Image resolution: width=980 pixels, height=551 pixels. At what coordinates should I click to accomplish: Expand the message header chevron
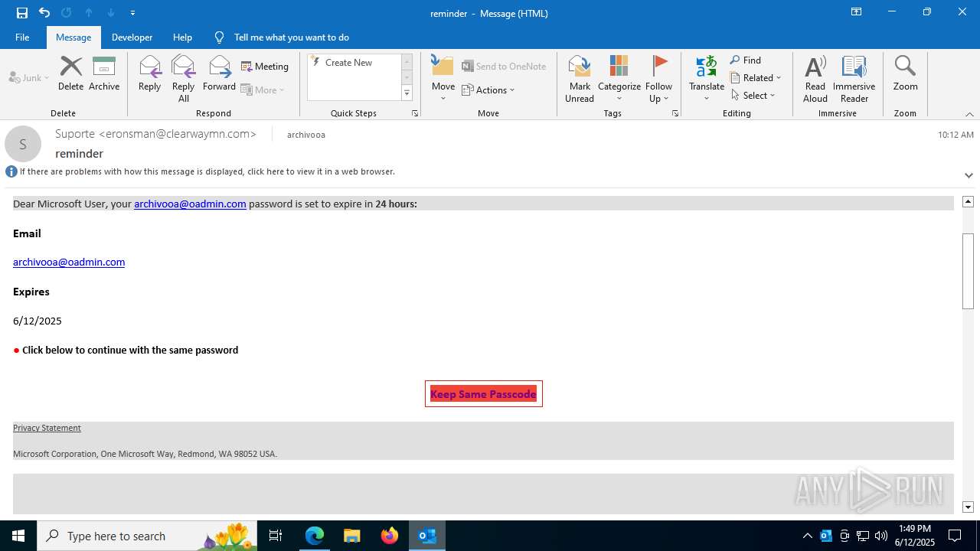pos(969,175)
